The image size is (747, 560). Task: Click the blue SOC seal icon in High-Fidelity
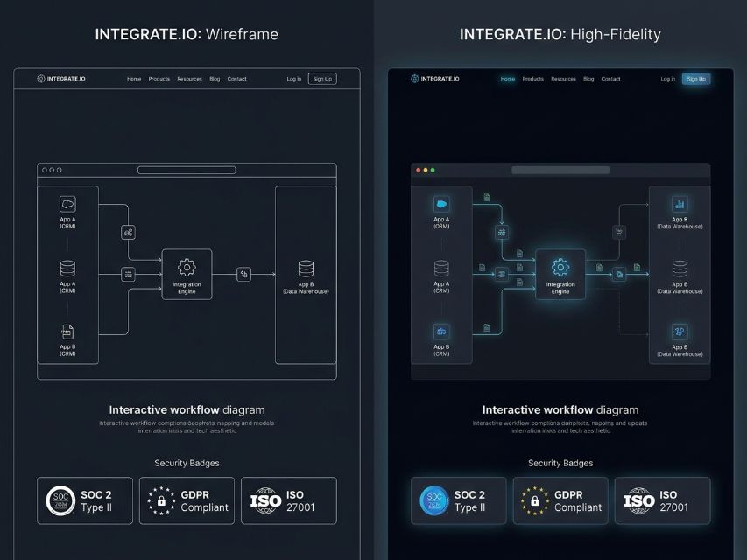pos(434,501)
